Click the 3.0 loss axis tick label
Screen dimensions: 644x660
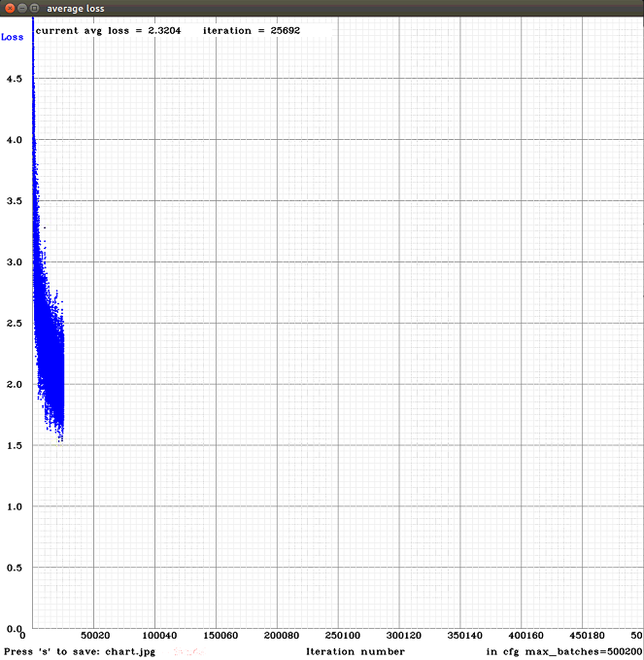[x=15, y=262]
